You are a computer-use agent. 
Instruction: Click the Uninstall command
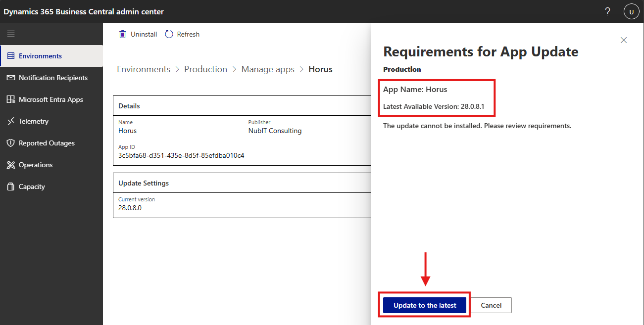(x=138, y=34)
